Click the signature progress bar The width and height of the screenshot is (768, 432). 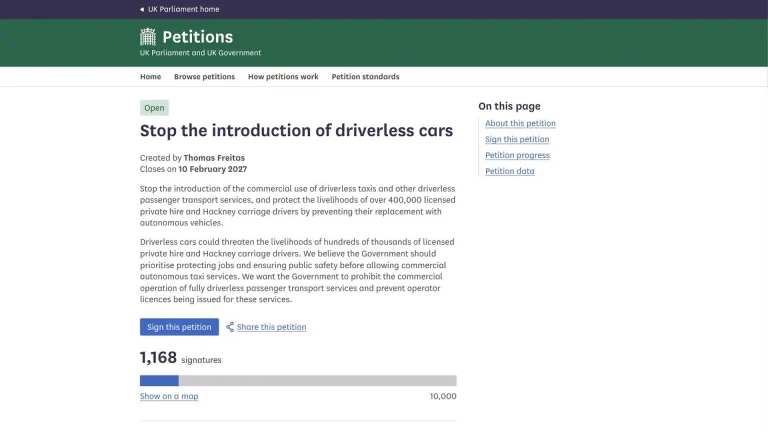coord(298,381)
